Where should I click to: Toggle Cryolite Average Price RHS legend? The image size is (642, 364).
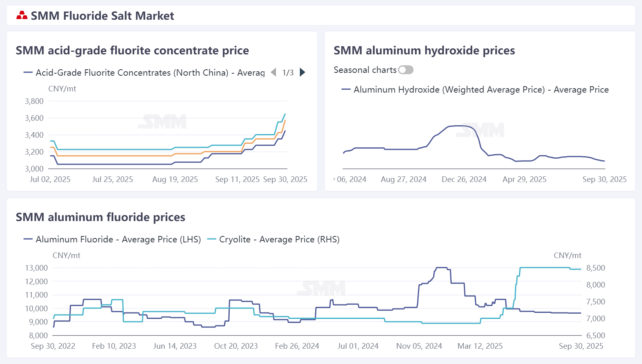coord(273,239)
